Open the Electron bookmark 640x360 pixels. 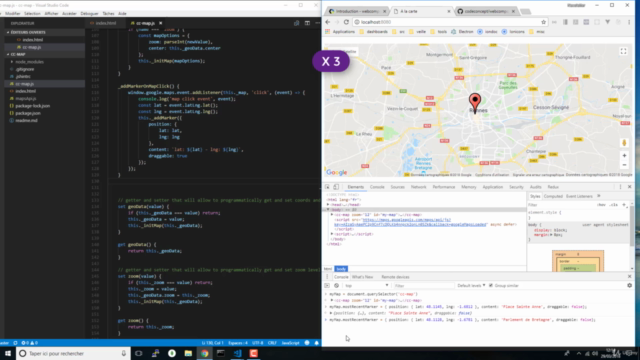tap(462, 31)
